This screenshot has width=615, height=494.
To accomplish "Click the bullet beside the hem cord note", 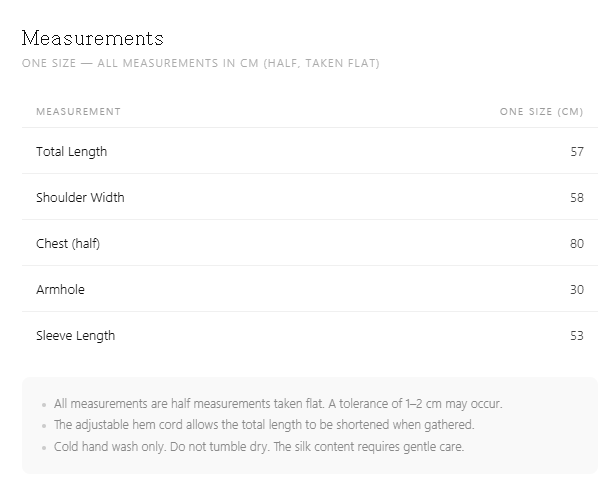I will (44, 426).
